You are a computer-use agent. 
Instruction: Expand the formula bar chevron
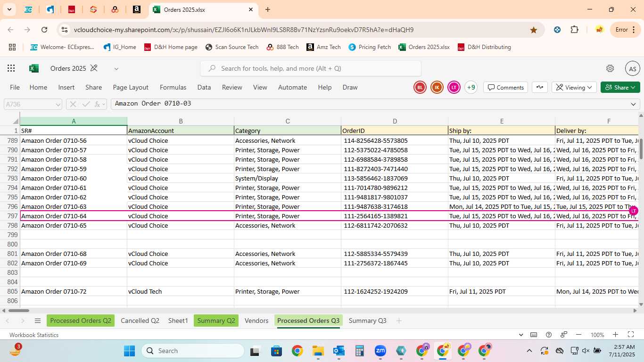click(x=633, y=104)
